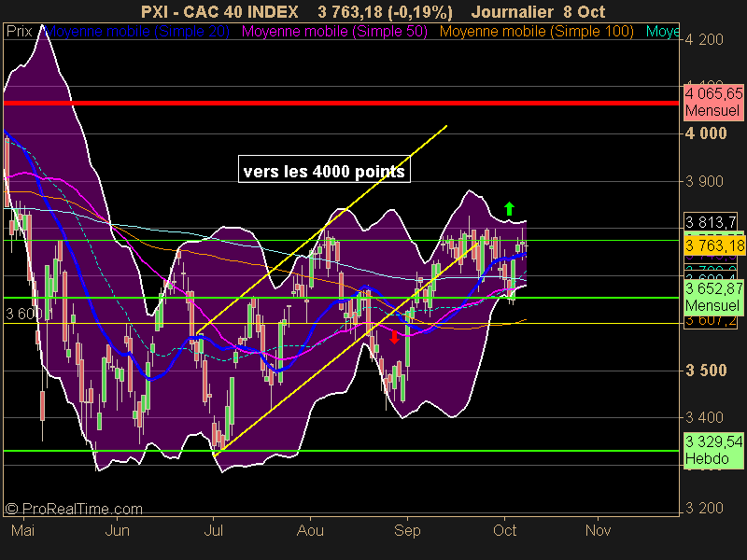Click the 3 329,54 Hebdo price label

[x=713, y=450]
